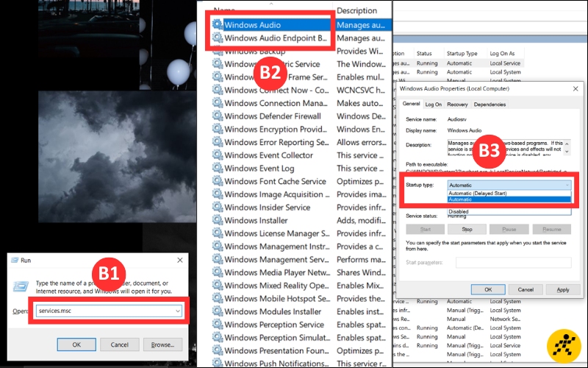Expand the Run dialog Open history dropdown
Image resolution: width=588 pixels, height=368 pixels.
tap(178, 311)
